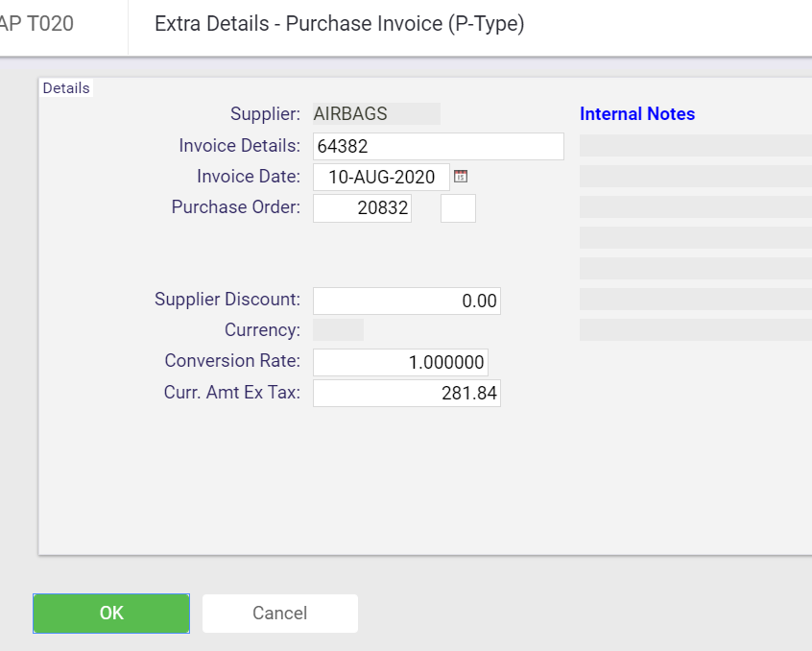Select the first Internal Notes line
This screenshot has width=812, height=651.
click(x=696, y=146)
